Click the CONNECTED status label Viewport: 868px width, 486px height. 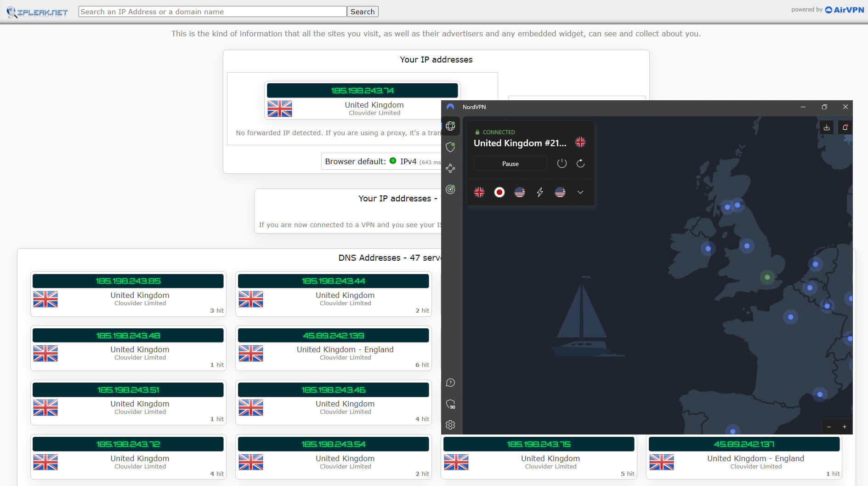point(499,132)
